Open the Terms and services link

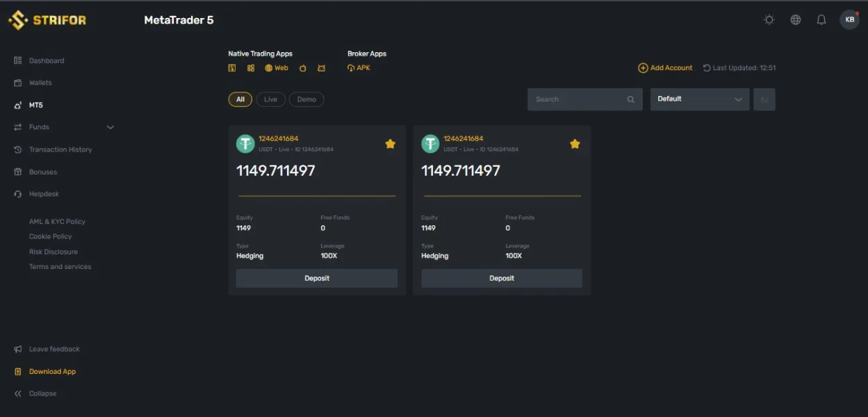click(60, 267)
